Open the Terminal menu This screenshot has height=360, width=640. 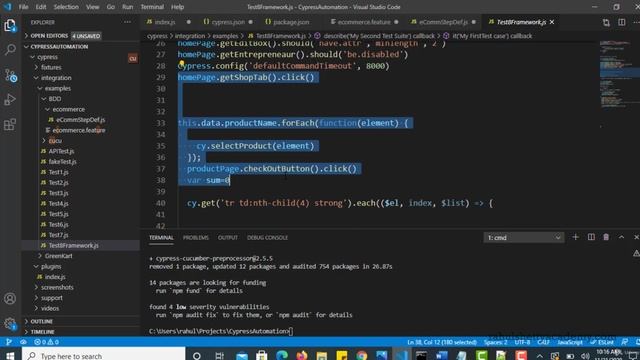coord(152,7)
